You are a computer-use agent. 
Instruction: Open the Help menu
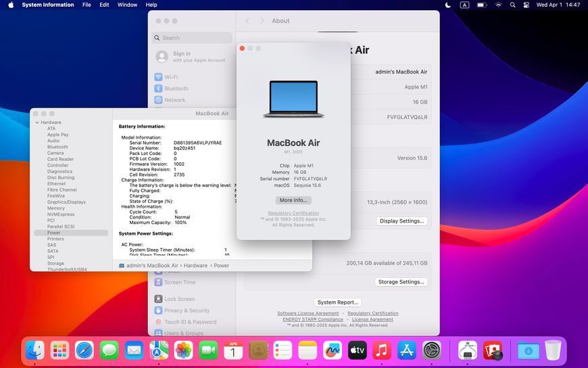pyautogui.click(x=151, y=5)
